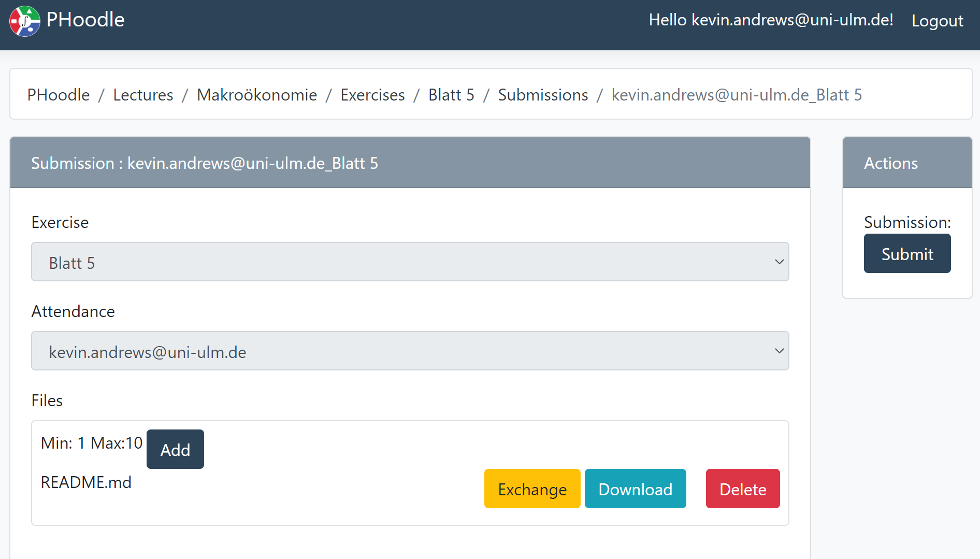Download the README.md file

coord(636,489)
